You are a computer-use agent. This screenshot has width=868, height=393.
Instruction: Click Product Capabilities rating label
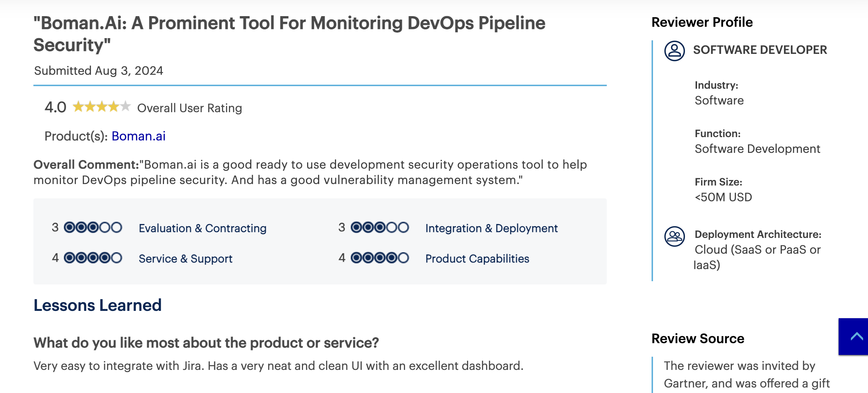(477, 258)
